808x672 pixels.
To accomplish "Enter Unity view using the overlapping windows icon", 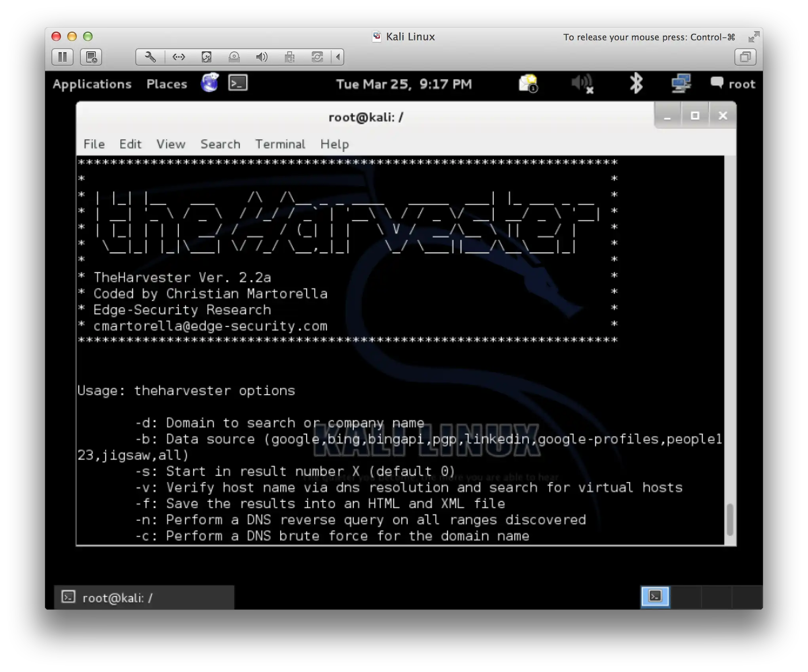I will tap(745, 57).
